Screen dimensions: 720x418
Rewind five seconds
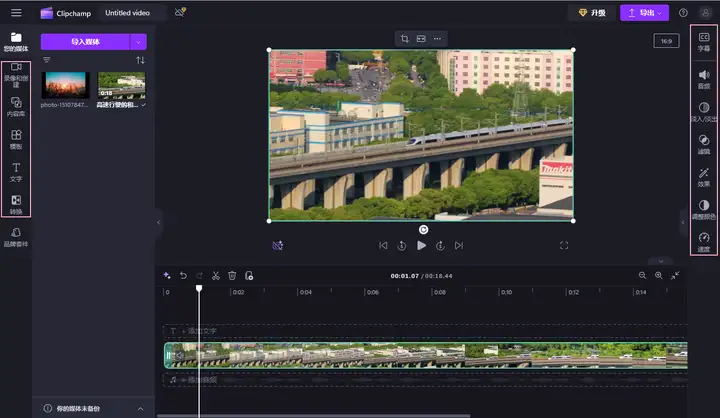(402, 246)
